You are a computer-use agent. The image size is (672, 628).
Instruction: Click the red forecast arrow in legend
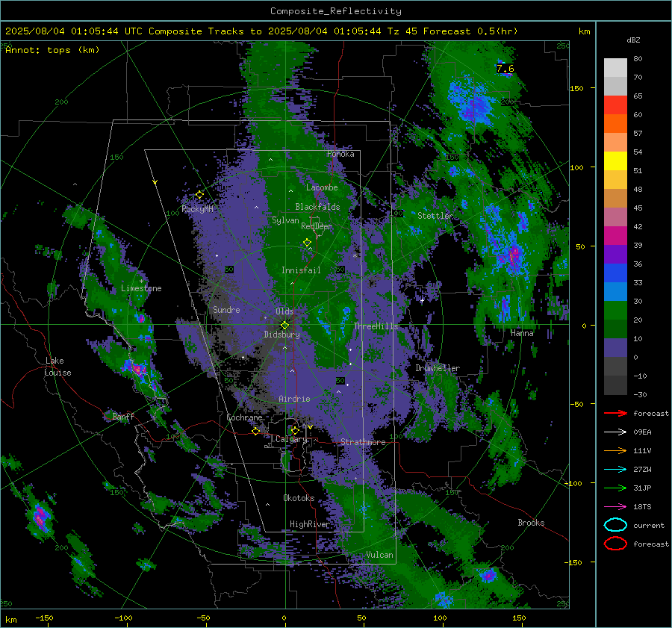pyautogui.click(x=615, y=413)
